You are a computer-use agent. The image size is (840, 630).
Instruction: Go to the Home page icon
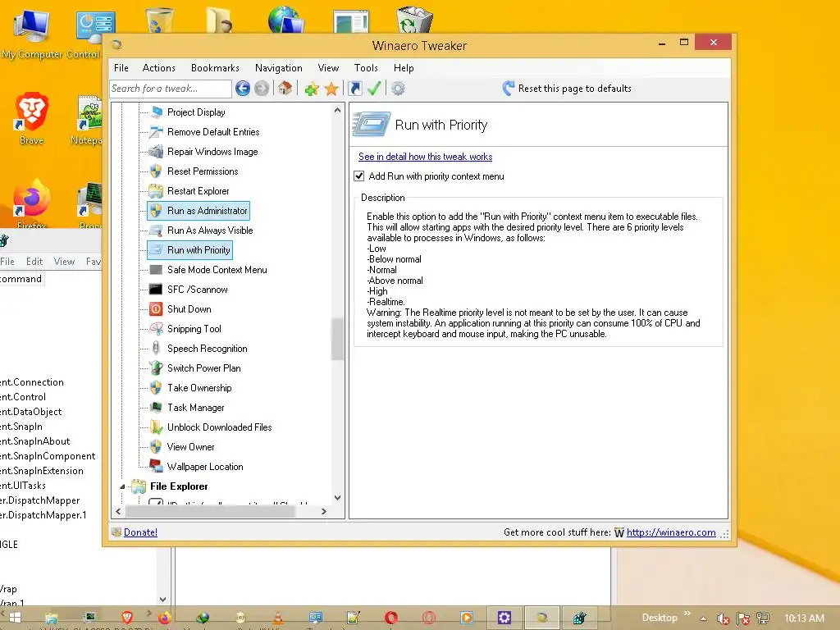pos(285,89)
